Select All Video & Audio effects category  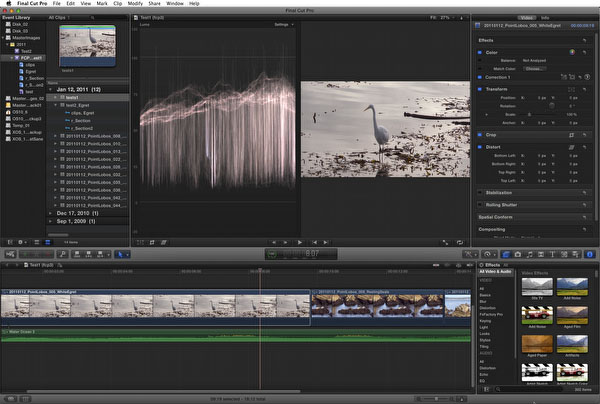click(x=496, y=272)
